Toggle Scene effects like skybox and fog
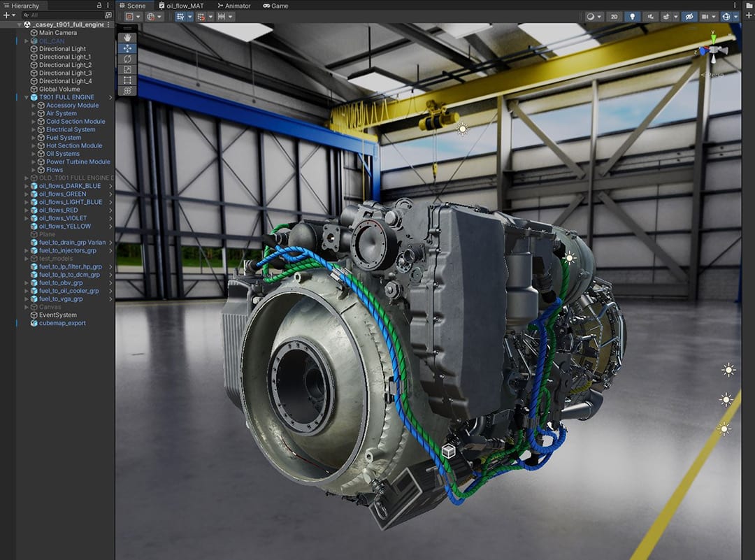The image size is (755, 560). pyautogui.click(x=666, y=16)
